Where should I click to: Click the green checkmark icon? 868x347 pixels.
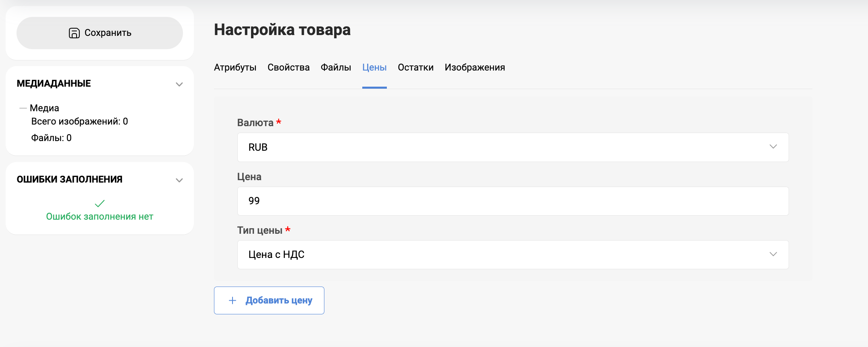[100, 204]
